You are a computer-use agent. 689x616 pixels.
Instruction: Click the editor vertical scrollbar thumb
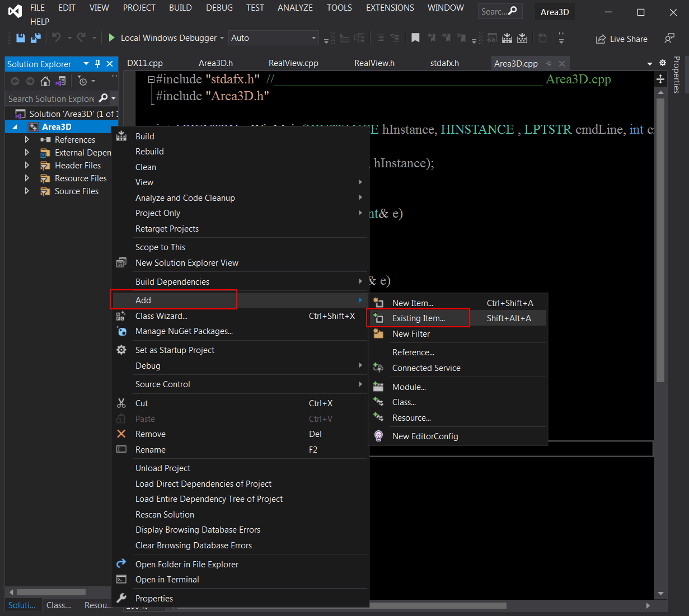coord(660,241)
